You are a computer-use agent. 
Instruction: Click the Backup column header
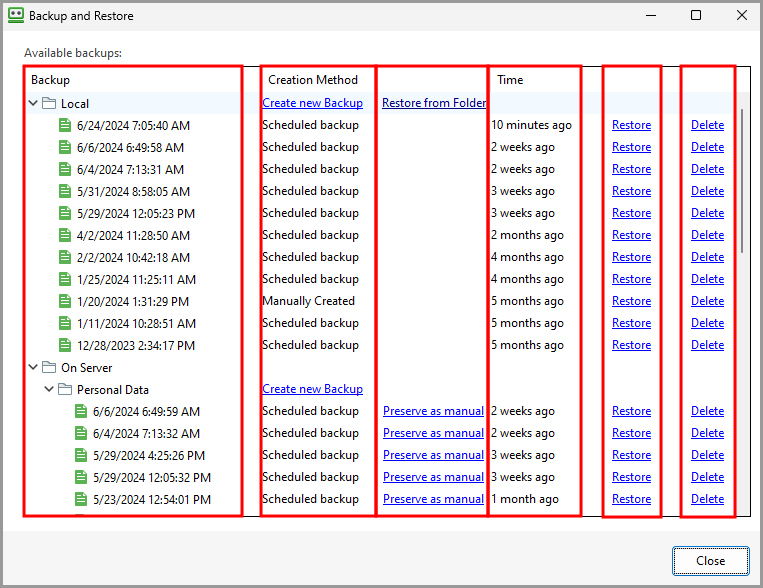(50, 80)
